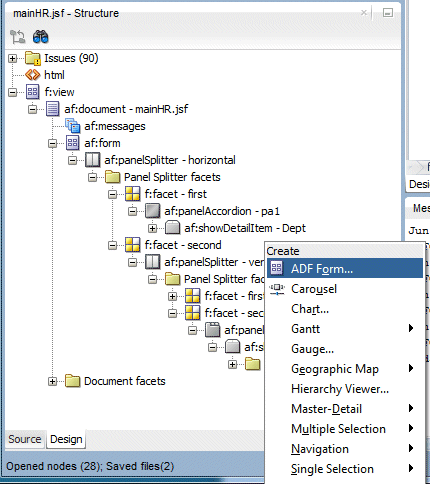Select the af:form node icon
430x484 pixels.
(73, 143)
